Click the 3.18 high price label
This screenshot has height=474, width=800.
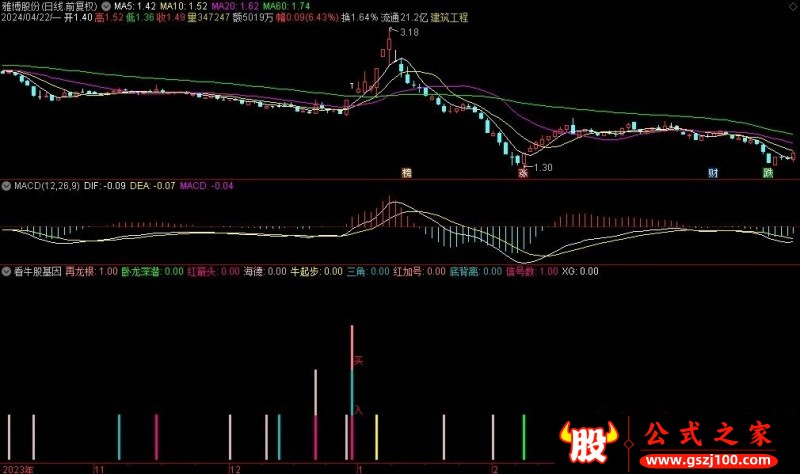[409, 32]
